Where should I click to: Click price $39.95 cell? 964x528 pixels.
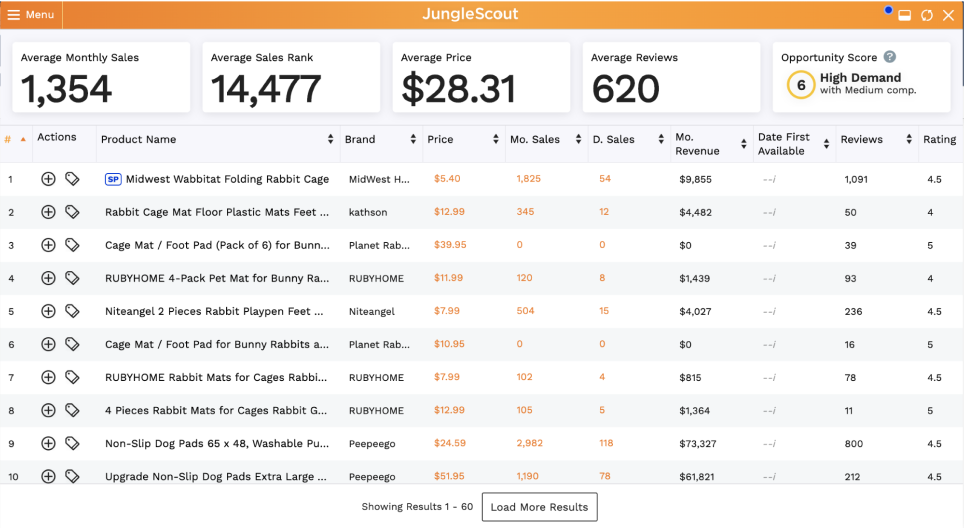(x=450, y=245)
